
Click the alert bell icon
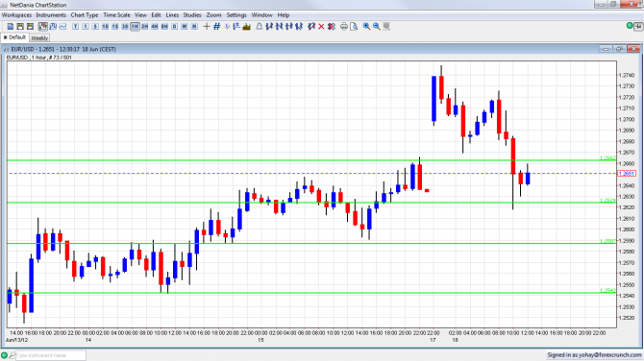point(260,26)
